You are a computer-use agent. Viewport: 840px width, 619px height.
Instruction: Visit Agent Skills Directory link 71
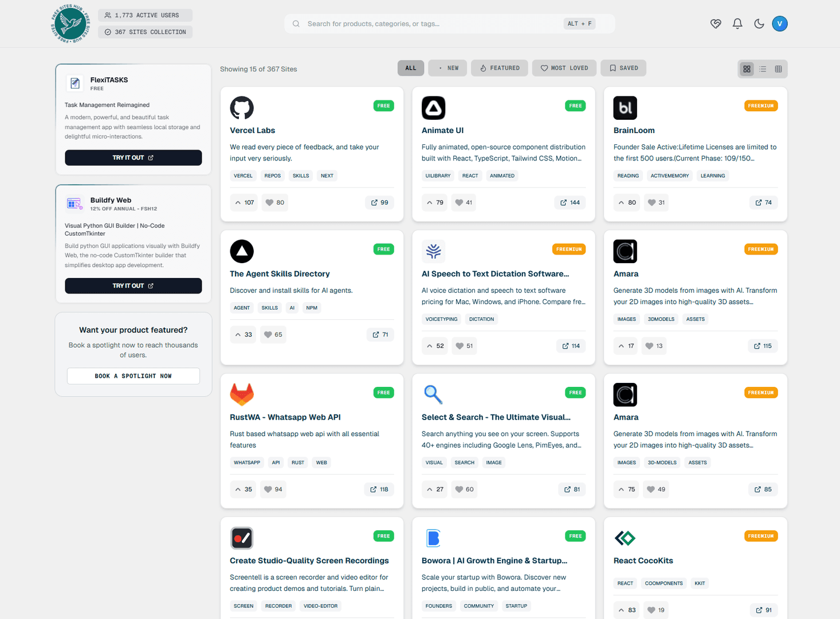pyautogui.click(x=380, y=335)
